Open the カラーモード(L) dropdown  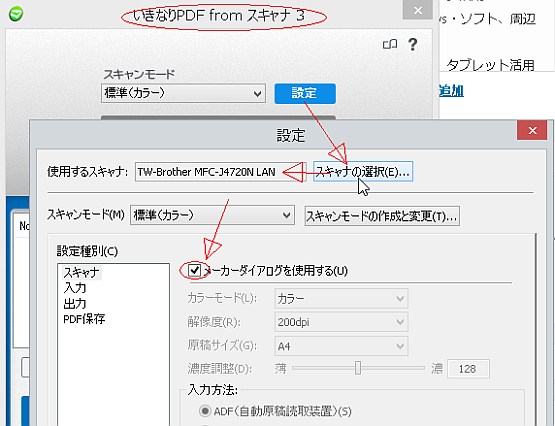coord(341,299)
